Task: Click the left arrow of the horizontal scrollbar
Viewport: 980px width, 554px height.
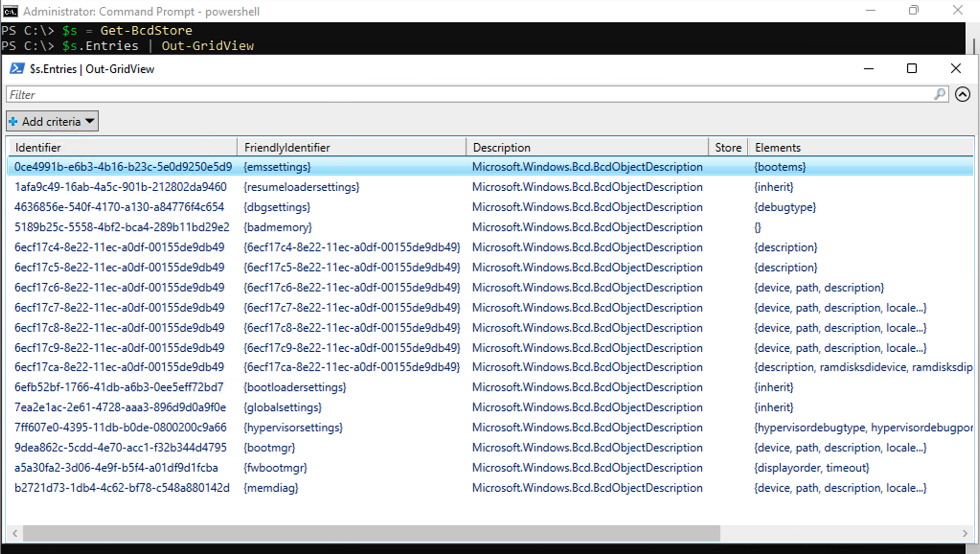Action: [15, 533]
